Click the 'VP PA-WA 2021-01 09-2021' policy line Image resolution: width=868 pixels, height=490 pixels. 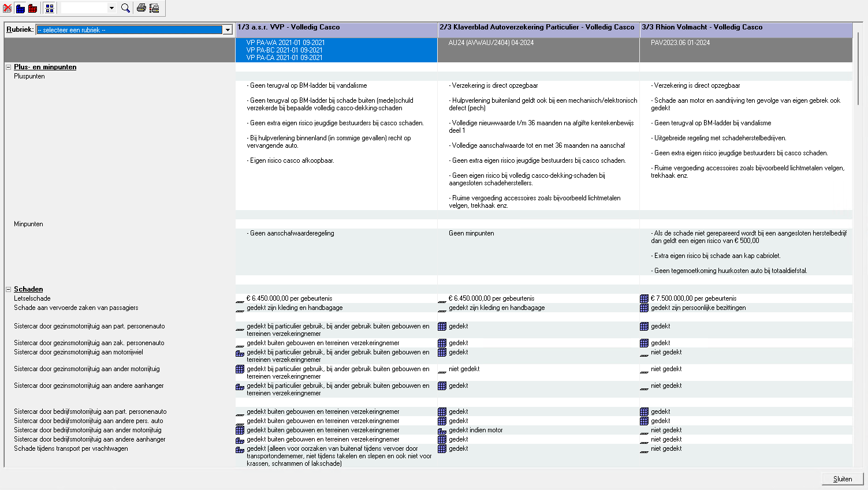click(x=285, y=43)
